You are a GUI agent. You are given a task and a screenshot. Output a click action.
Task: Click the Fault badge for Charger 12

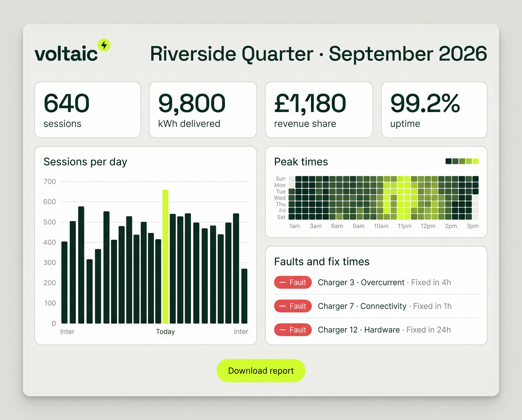pyautogui.click(x=293, y=330)
